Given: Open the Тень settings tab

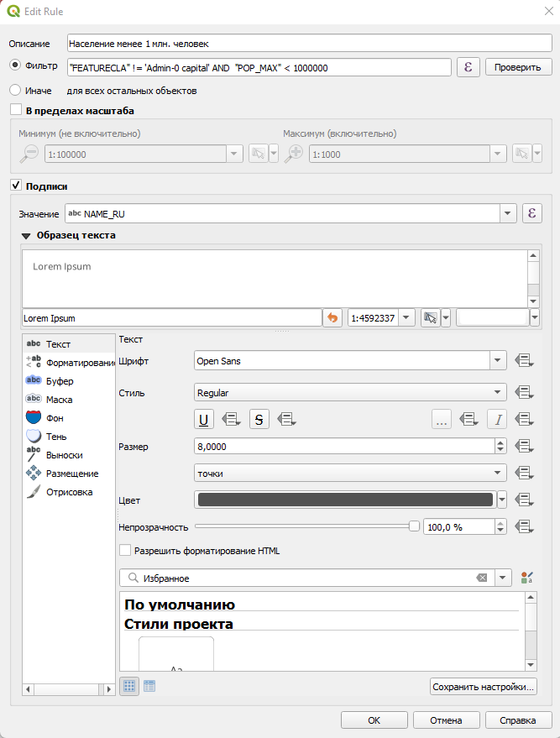Looking at the screenshot, I should (x=69, y=437).
